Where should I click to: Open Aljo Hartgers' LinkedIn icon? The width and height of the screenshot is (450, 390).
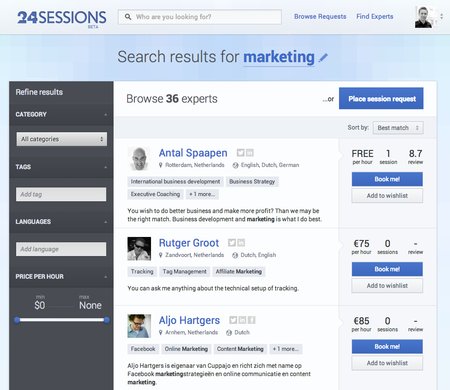coord(242,320)
